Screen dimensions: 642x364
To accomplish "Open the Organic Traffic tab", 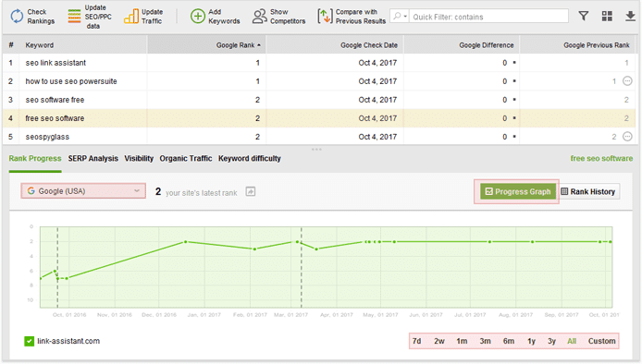I will coord(186,158).
